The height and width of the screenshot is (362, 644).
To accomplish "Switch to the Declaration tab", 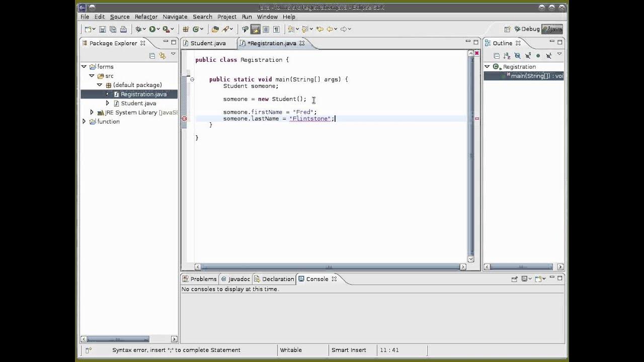I will [x=274, y=279].
